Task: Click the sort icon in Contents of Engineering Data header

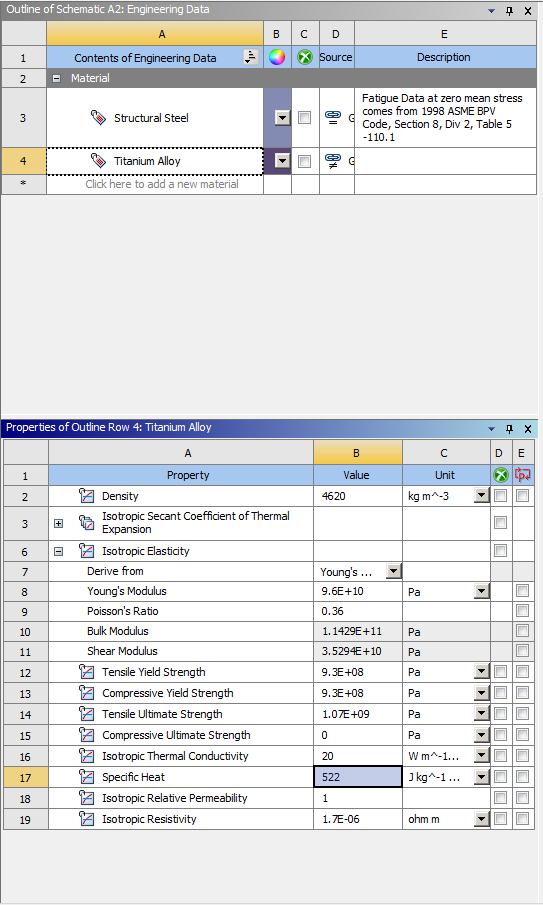Action: [250, 57]
